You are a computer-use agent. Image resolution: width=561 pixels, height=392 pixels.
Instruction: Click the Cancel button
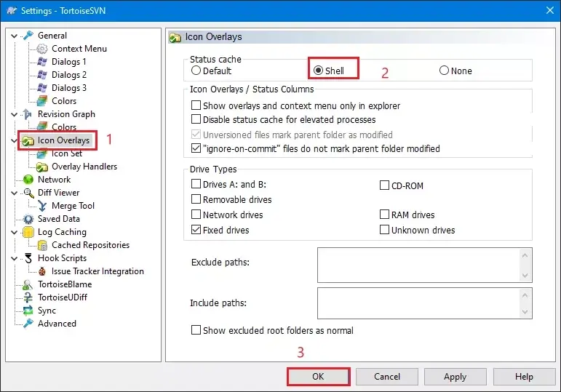coord(387,377)
